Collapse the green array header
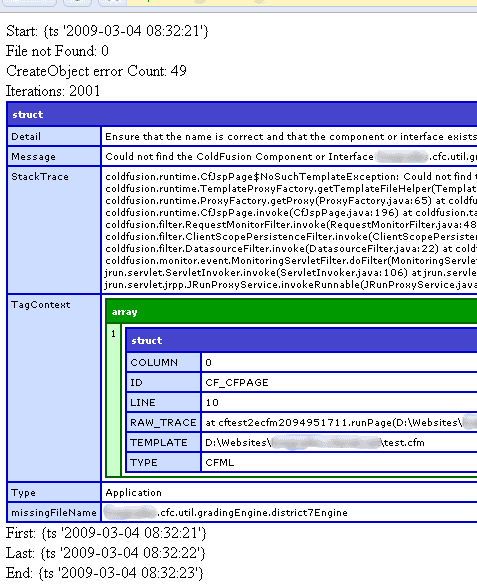This screenshot has height=587, width=477. tap(291, 311)
